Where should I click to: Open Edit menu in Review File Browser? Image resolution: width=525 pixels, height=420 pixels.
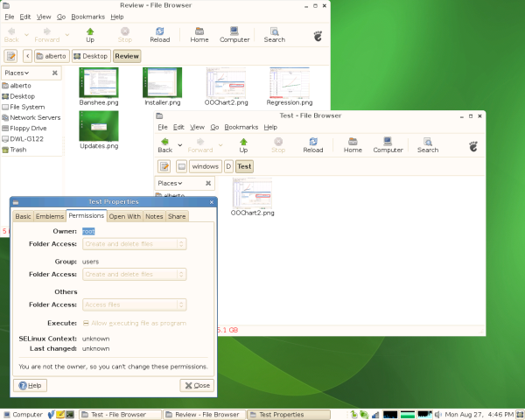tap(25, 17)
